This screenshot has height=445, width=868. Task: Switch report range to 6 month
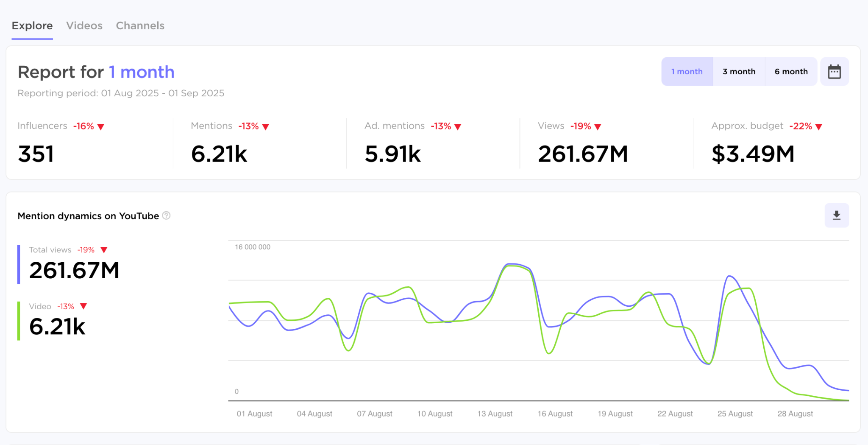pos(791,72)
